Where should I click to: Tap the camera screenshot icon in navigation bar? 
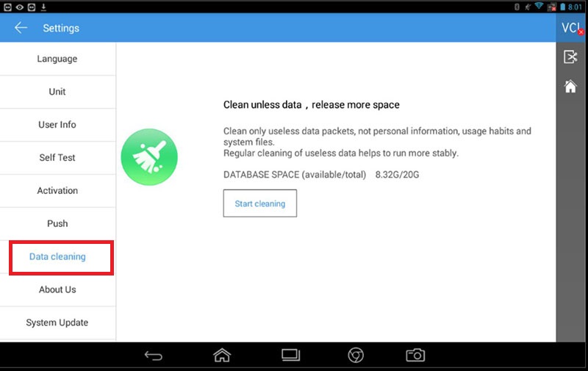(415, 356)
